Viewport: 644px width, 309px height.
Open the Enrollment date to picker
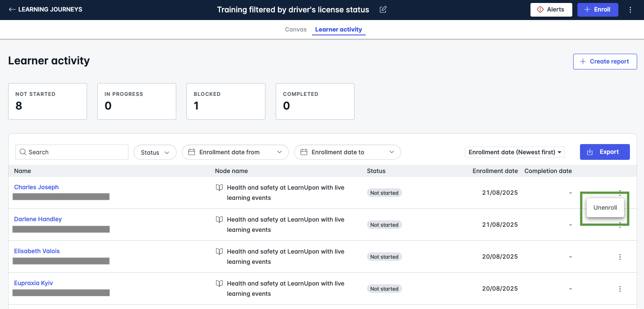point(347,152)
